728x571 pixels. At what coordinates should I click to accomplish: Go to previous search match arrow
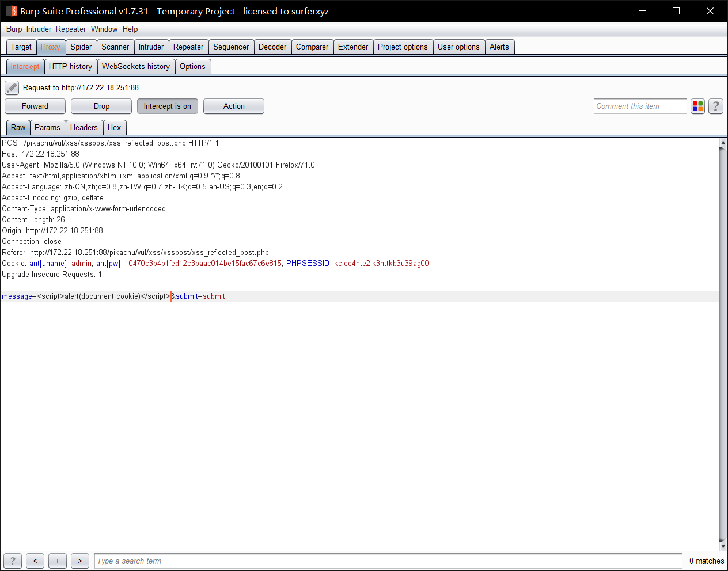coord(35,561)
